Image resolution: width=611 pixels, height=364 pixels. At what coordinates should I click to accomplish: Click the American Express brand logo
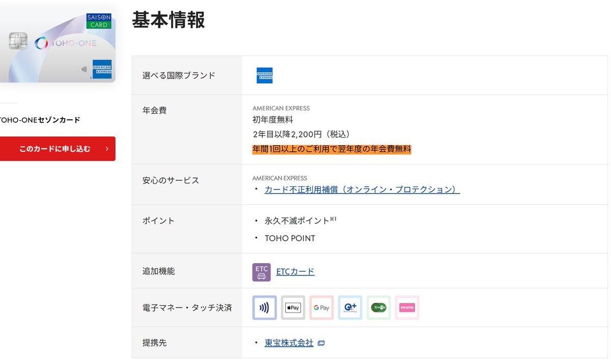(264, 75)
